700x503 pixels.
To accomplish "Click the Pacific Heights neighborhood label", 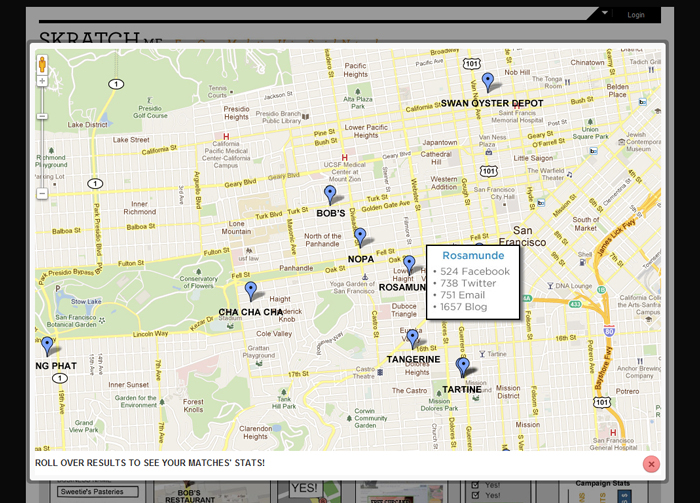I will (356, 70).
